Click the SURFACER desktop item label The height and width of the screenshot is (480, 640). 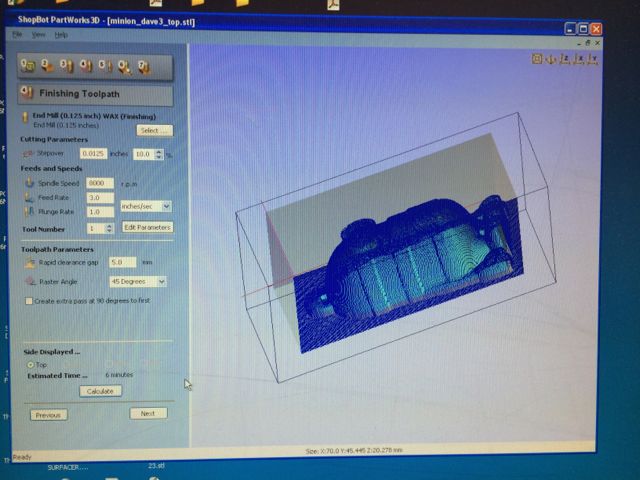67,468
